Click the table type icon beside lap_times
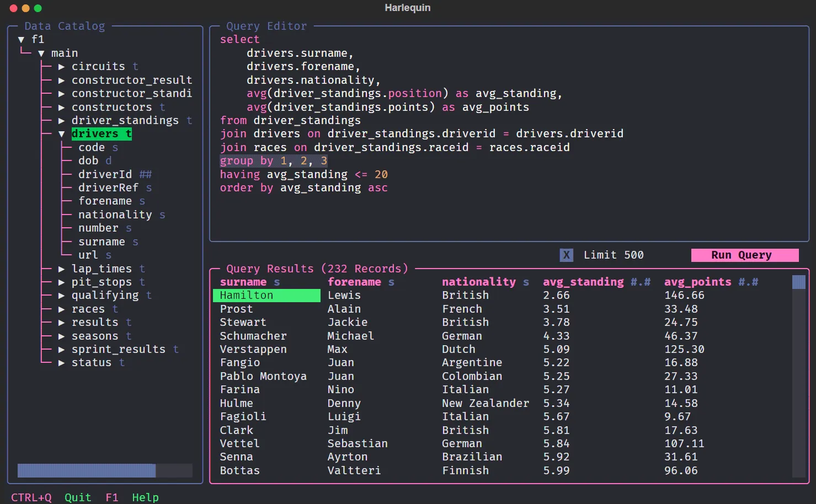Screen dimensions: 816x504 pyautogui.click(x=142, y=269)
